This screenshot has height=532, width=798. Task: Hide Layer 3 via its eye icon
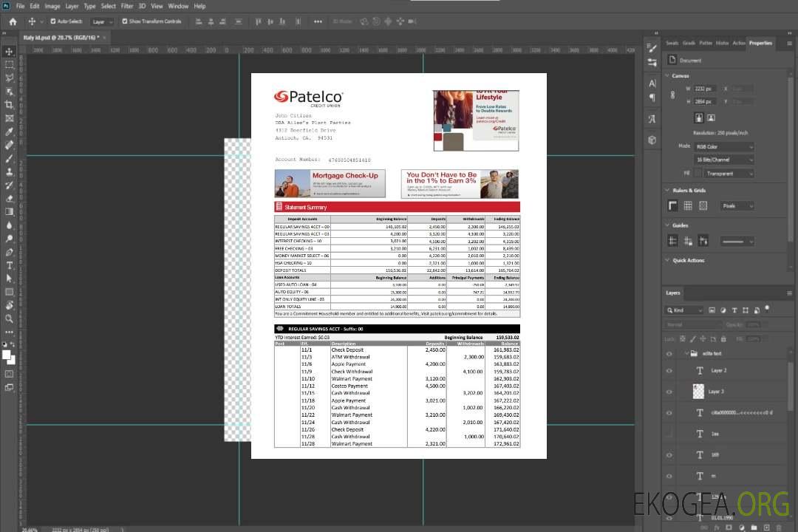coord(669,392)
